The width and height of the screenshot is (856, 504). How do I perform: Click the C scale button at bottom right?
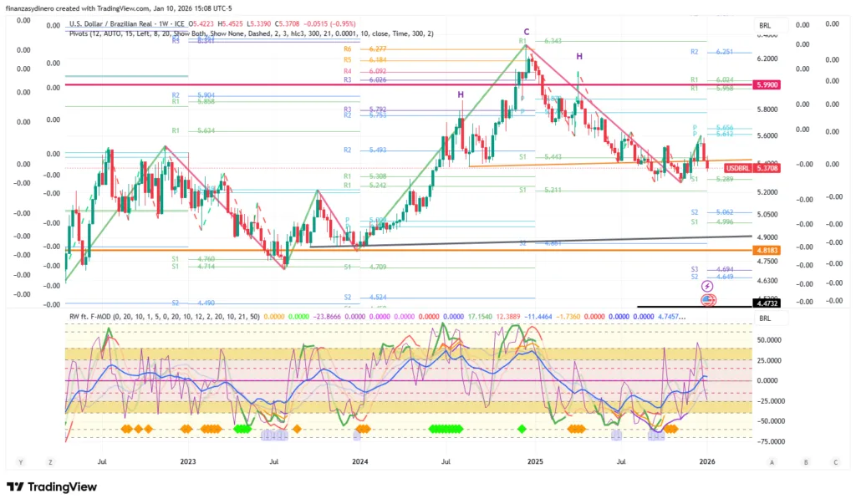tap(833, 461)
